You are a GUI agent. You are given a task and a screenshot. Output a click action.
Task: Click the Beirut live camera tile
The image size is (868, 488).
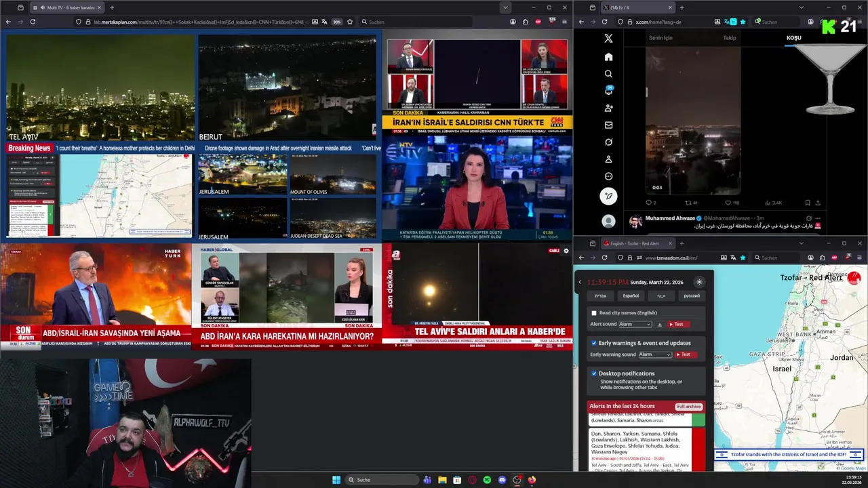287,88
